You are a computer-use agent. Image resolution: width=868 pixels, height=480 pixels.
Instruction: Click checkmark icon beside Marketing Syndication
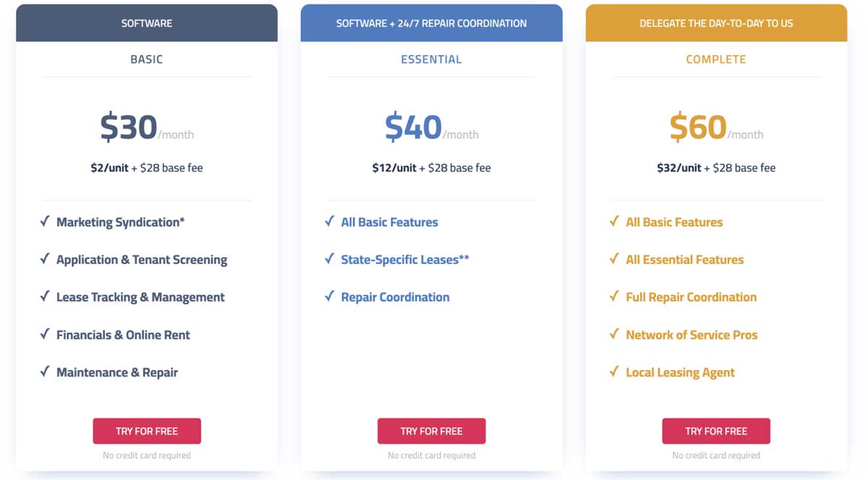pyautogui.click(x=45, y=221)
